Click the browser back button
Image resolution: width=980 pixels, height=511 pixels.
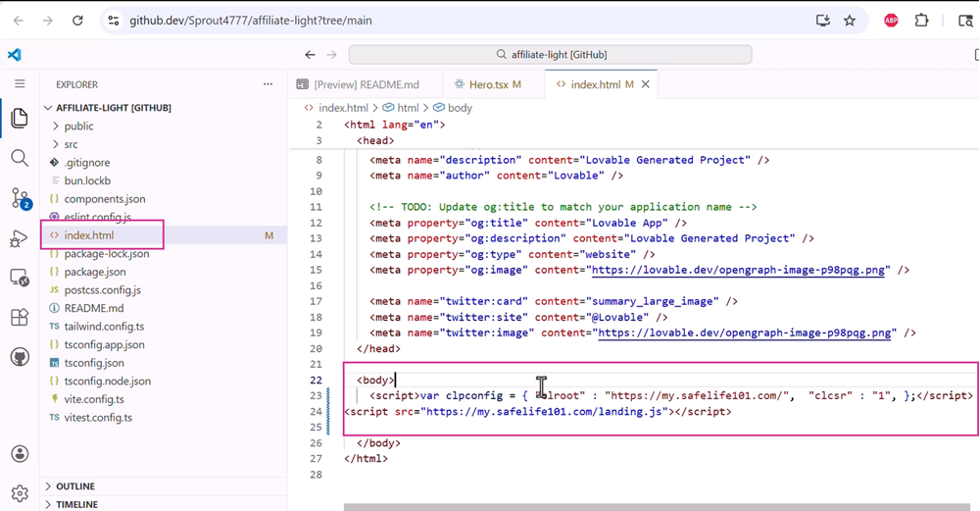point(18,20)
